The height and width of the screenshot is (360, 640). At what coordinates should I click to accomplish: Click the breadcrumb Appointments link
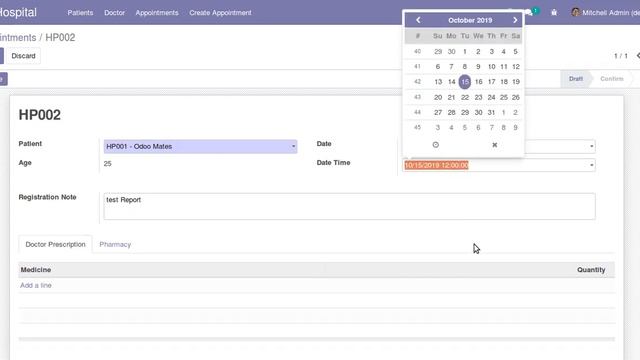coord(18,38)
